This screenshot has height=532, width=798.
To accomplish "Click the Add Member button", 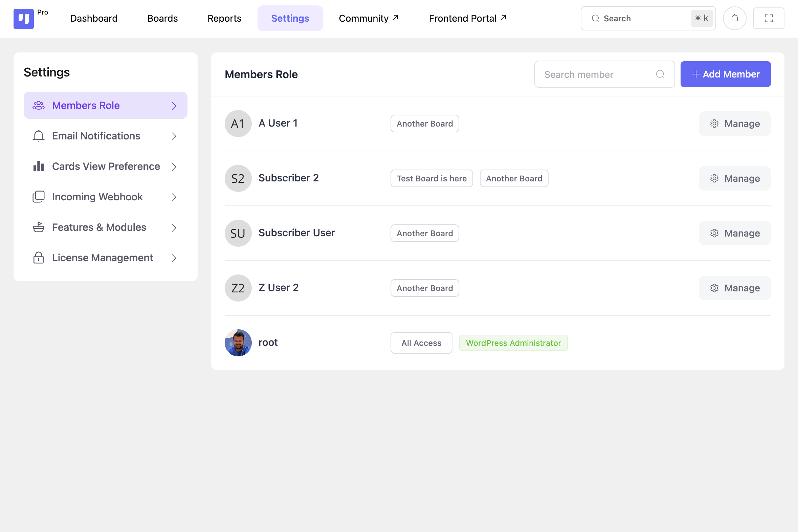I will [x=725, y=74].
